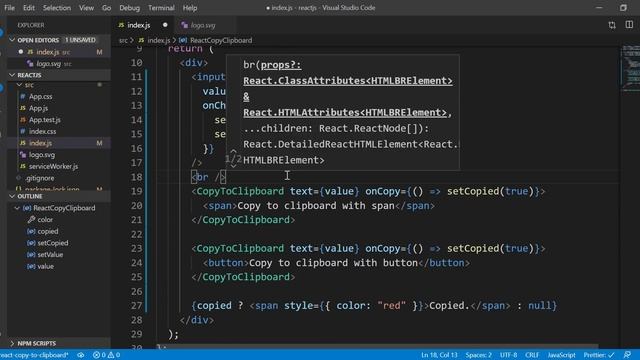Collapse ReactCopyClipboard outline node
The image size is (640, 360).
click(x=17, y=208)
